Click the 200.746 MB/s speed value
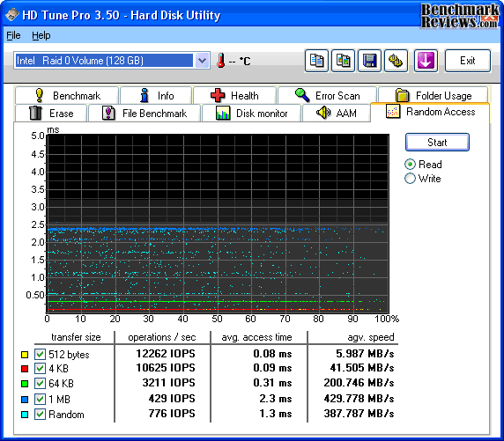Image resolution: width=504 pixels, height=441 pixels. [359, 383]
